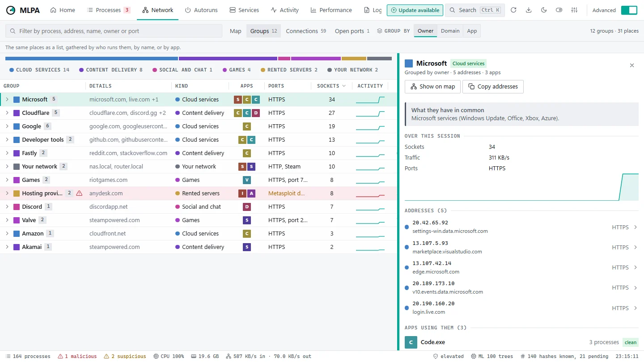Click the Cloud services legend entry

(x=39, y=70)
